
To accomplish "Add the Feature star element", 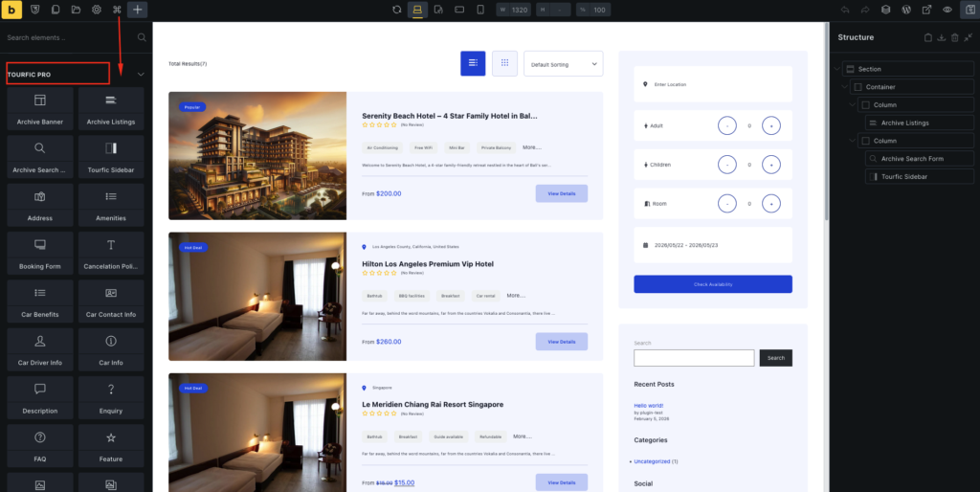I will [111, 445].
